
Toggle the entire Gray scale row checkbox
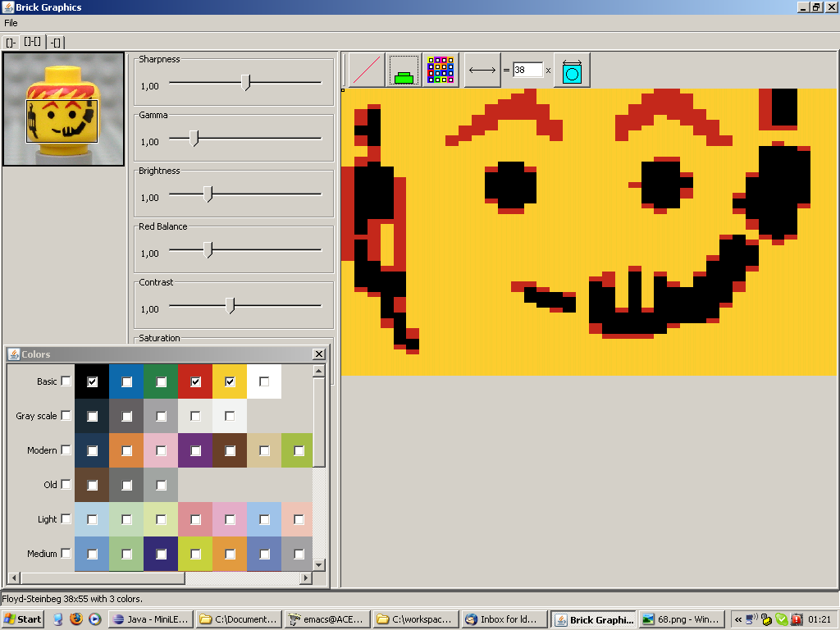tap(66, 416)
